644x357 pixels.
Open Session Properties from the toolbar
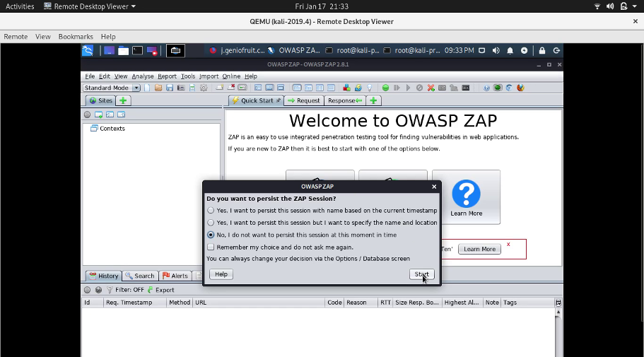192,88
